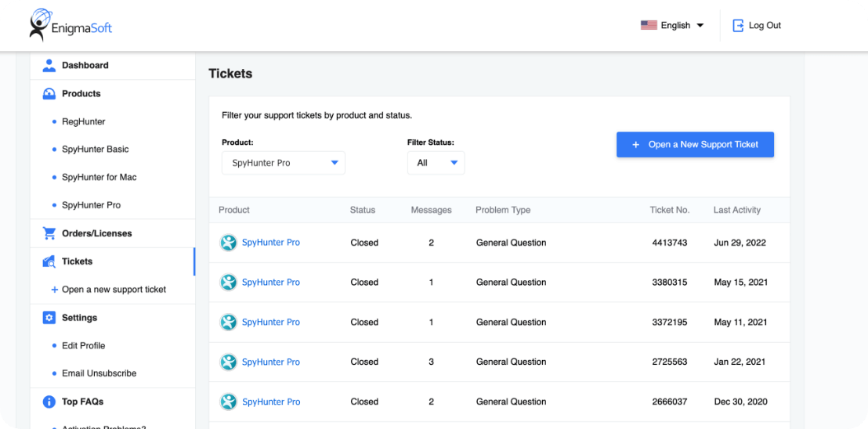Click the EnigmaSoft logo

tap(71, 25)
